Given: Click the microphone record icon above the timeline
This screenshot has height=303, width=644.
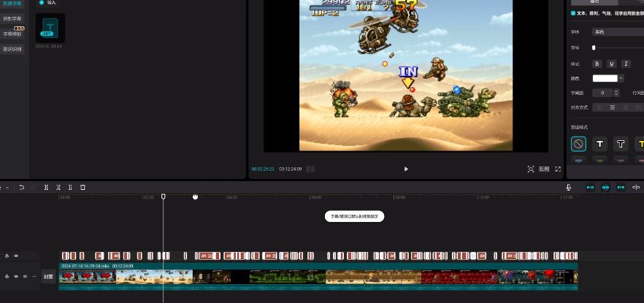Looking at the screenshot, I should [x=567, y=188].
